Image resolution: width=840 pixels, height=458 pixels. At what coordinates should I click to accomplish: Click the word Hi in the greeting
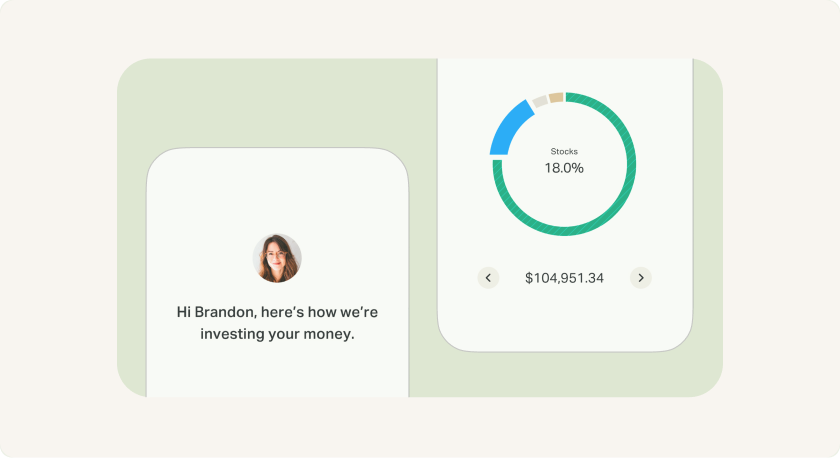[184, 312]
